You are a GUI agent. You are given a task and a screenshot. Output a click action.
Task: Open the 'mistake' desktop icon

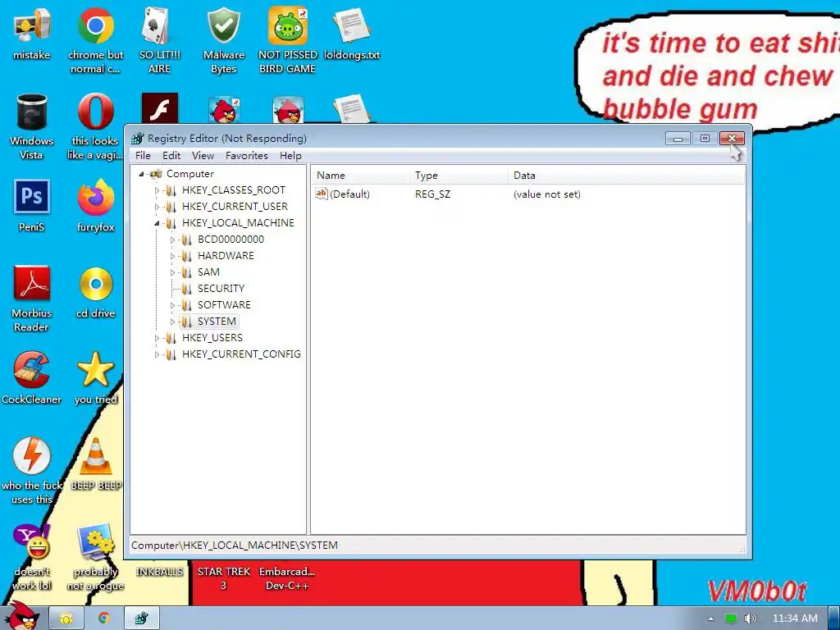(32, 33)
